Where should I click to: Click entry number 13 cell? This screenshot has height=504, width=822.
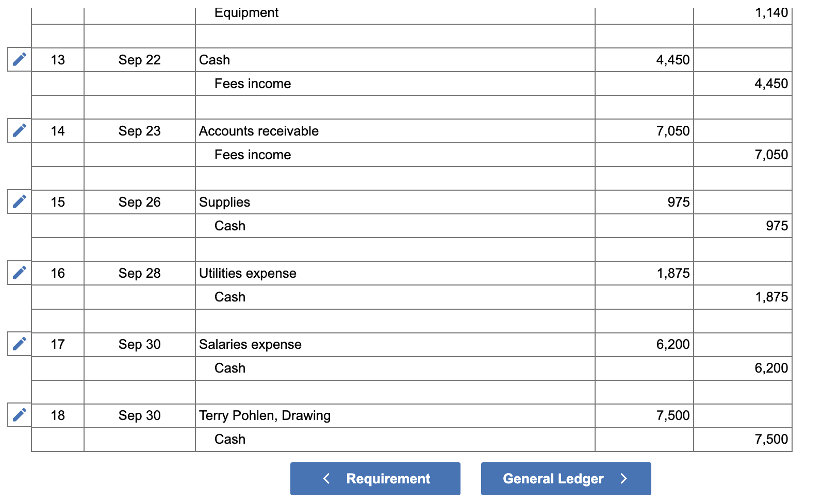58,60
